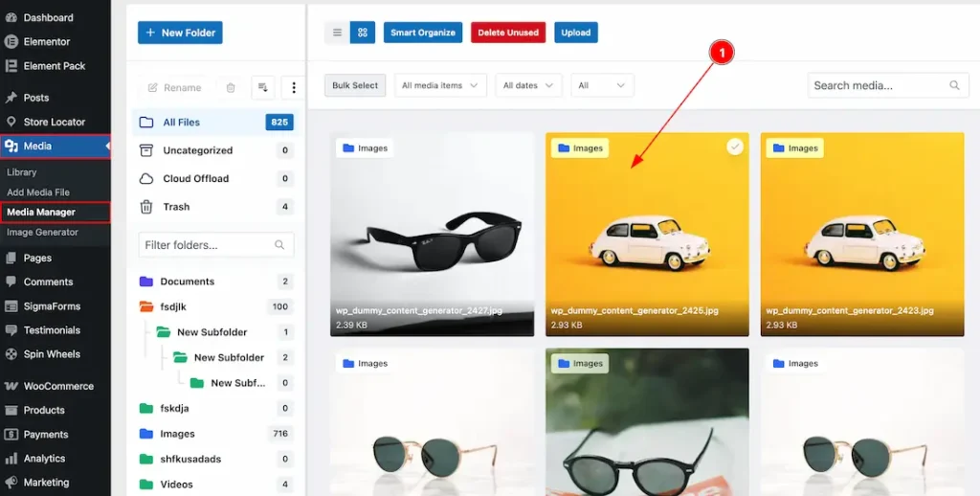The image size is (980, 496).
Task: Select the Media Manager submenu item
Action: [55, 212]
